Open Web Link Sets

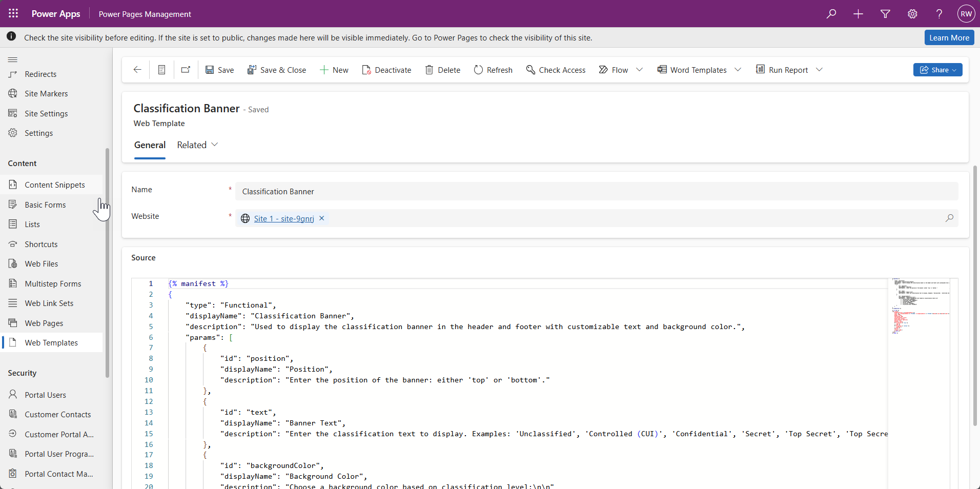tap(51, 303)
